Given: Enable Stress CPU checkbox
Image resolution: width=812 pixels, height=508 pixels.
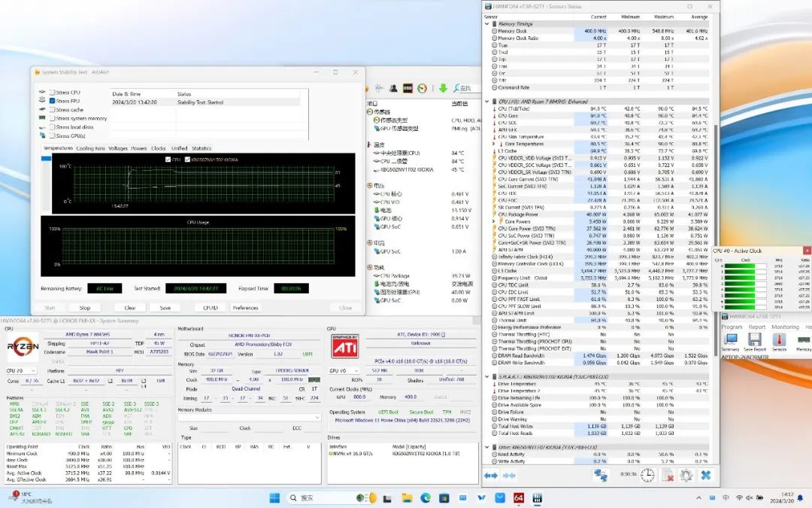Looking at the screenshot, I should 53,93.
